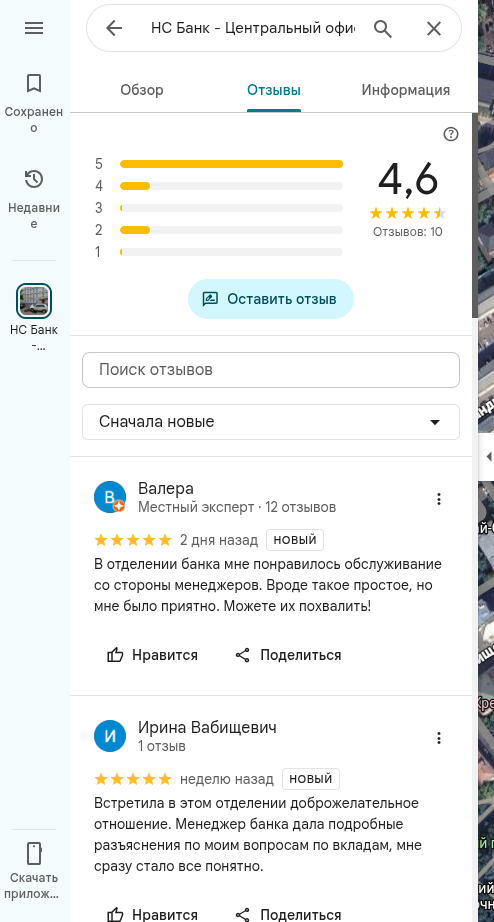Open the Сначала новые sort dropdown

(x=271, y=422)
